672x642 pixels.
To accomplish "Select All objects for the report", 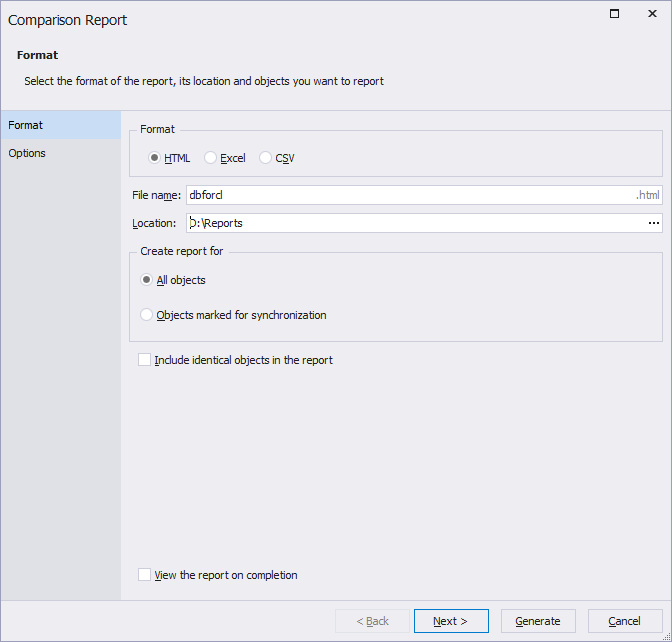I will pyautogui.click(x=147, y=280).
